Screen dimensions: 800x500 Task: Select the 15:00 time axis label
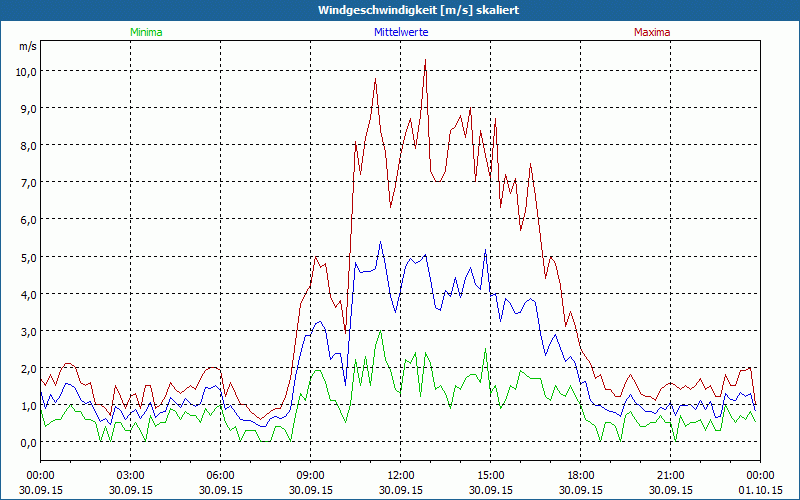491,475
